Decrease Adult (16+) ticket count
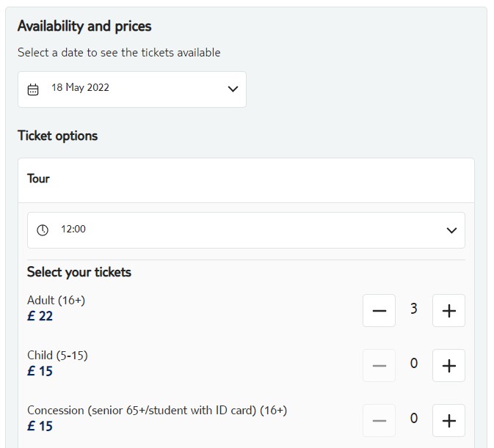Viewport: 494px width, 448px height. 379,311
